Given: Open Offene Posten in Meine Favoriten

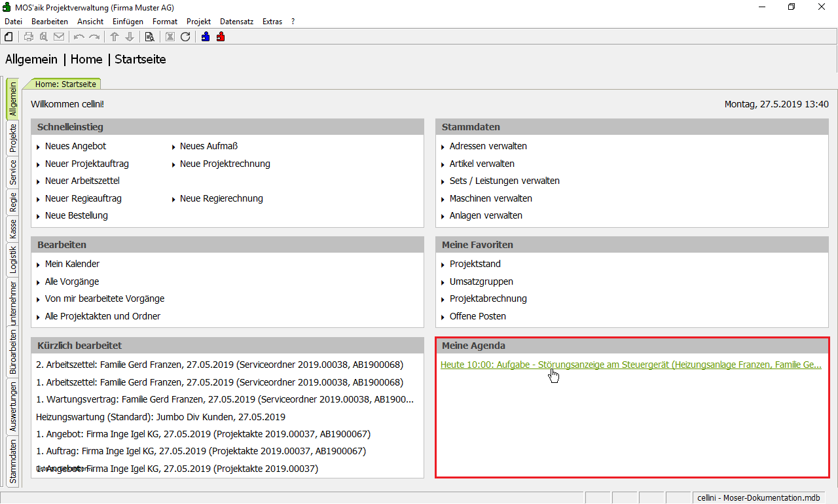Looking at the screenshot, I should tap(477, 316).
